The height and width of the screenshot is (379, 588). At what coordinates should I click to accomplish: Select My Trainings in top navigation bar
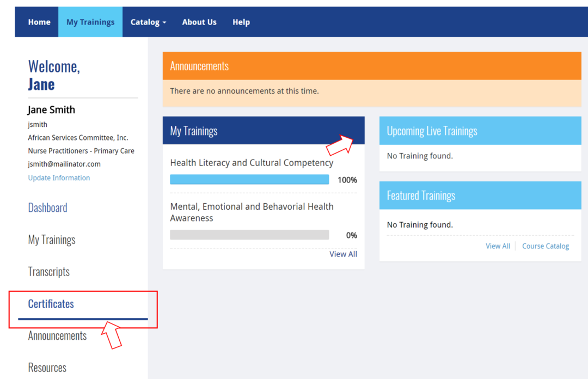coord(90,22)
